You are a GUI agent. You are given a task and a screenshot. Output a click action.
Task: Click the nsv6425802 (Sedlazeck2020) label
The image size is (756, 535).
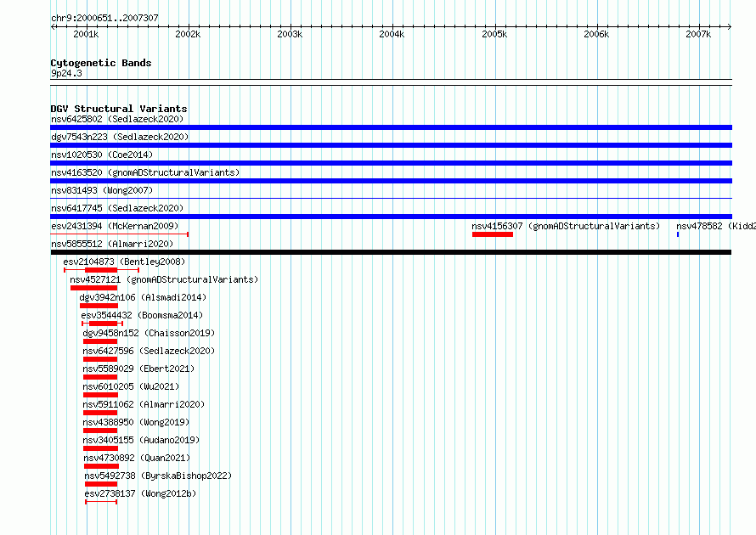coord(117,119)
